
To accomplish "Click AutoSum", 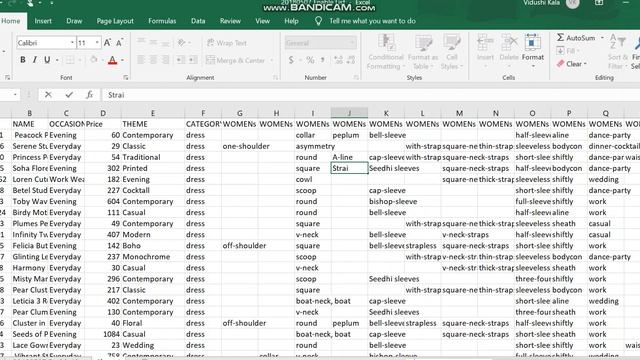I will pyautogui.click(x=576, y=38).
